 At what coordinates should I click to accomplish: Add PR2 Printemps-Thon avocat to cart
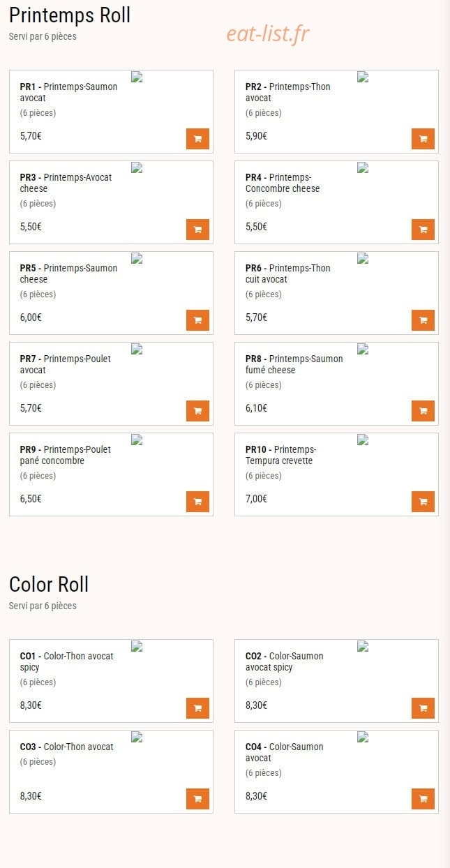coord(423,139)
